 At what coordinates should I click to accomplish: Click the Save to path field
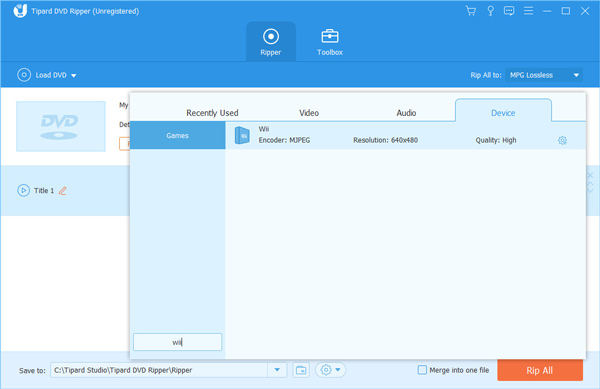coord(159,370)
